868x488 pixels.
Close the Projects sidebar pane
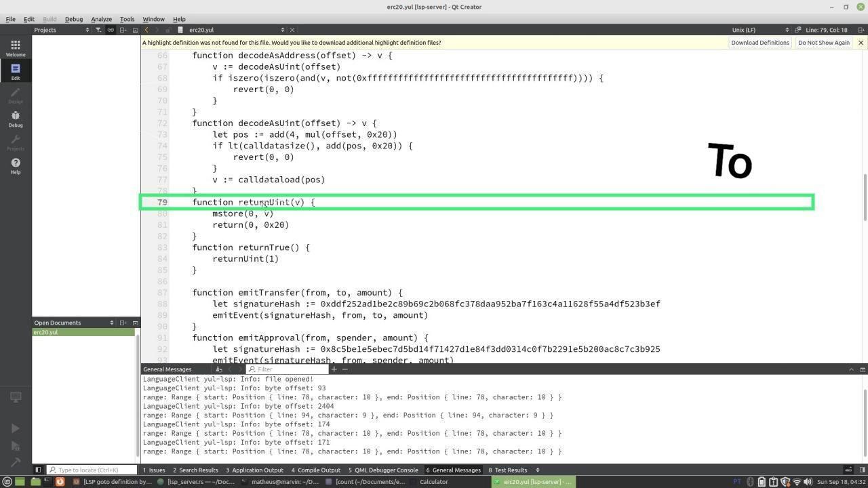pos(135,30)
